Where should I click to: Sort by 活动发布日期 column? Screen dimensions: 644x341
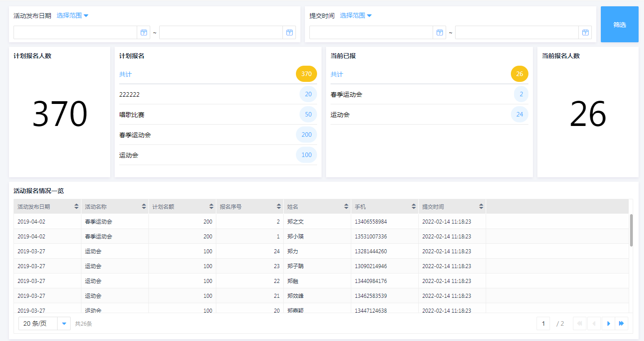(x=76, y=206)
